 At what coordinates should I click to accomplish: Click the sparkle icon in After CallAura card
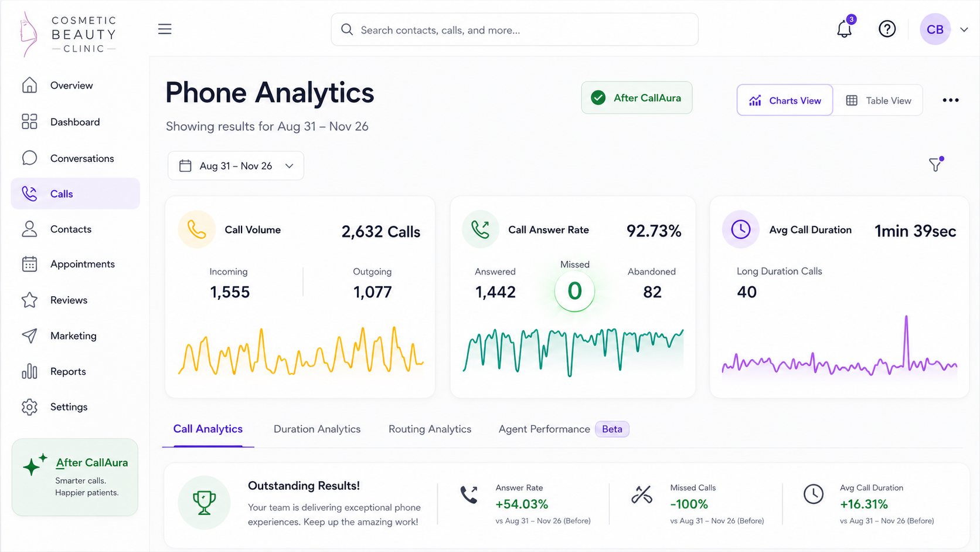click(x=34, y=464)
